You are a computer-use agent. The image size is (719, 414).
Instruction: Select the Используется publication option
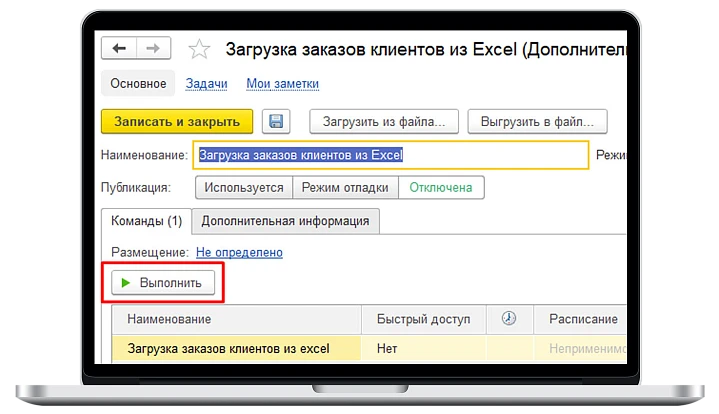pyautogui.click(x=243, y=187)
